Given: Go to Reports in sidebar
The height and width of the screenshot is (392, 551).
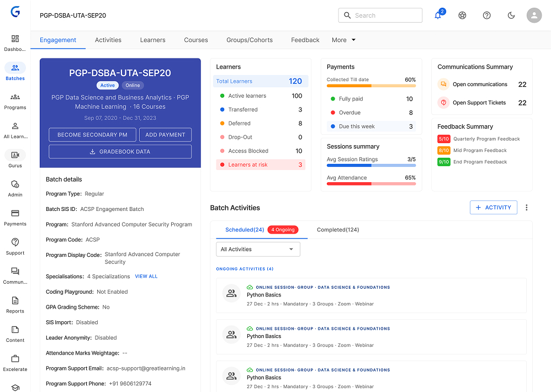Looking at the screenshot, I should tap(15, 301).
